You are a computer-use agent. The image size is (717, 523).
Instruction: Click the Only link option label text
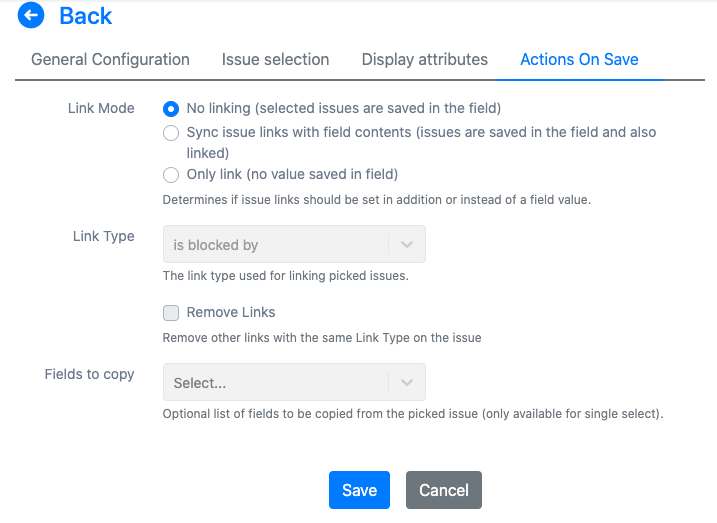tap(292, 174)
